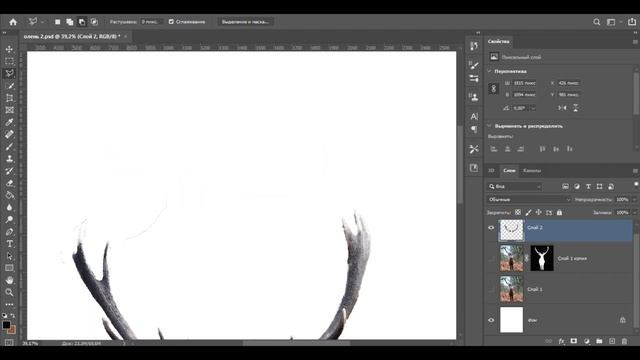Screen dimensions: 640x360
Task: Toggle visibility of layer Слой 2
Action: click(491, 228)
